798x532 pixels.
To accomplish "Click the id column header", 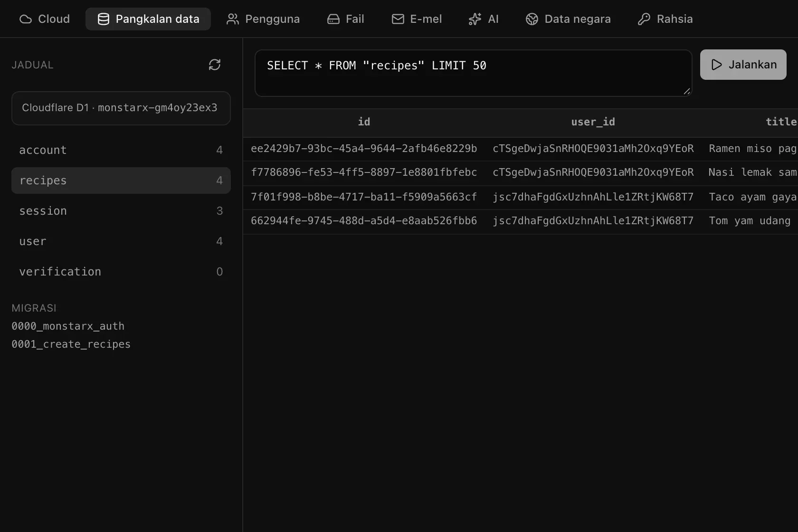I will point(364,122).
